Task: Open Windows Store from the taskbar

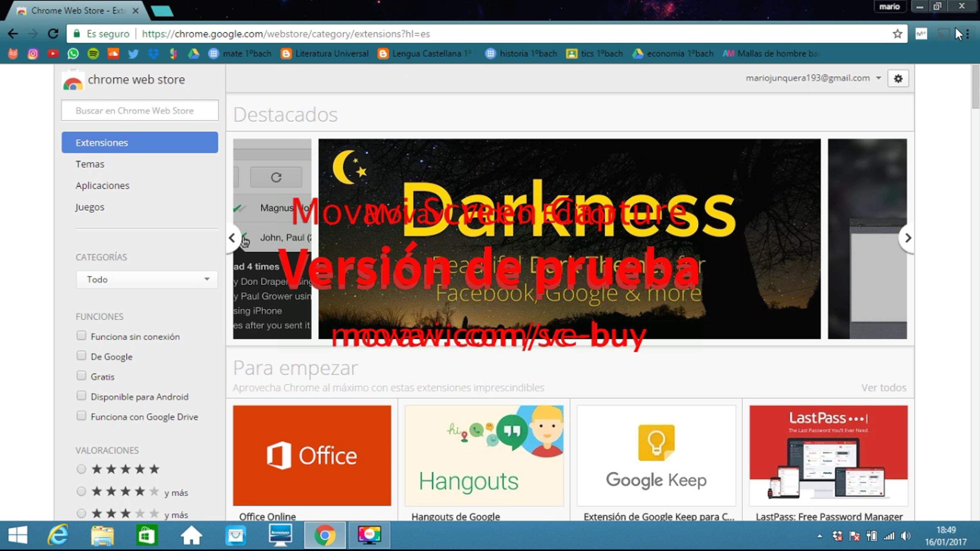Action: point(147,535)
